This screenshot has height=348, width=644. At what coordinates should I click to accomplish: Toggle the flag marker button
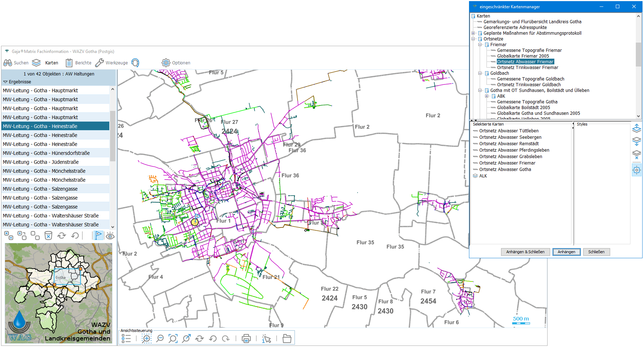(x=98, y=235)
